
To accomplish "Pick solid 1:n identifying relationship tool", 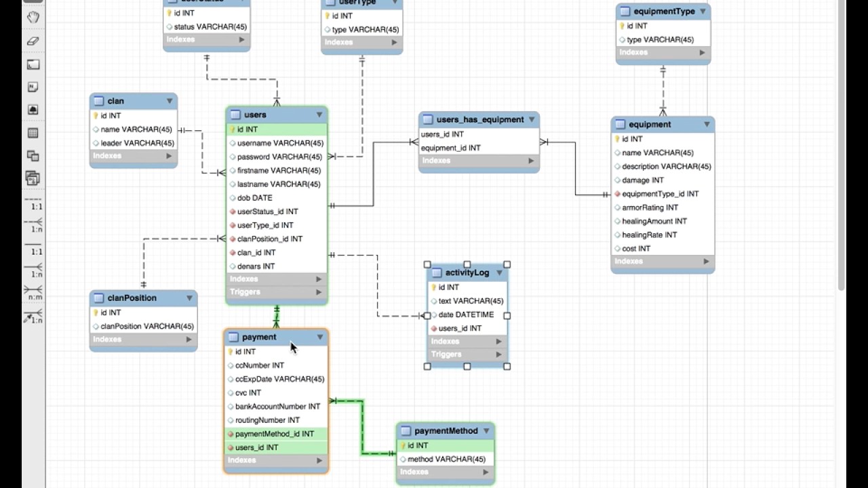I will (34, 271).
